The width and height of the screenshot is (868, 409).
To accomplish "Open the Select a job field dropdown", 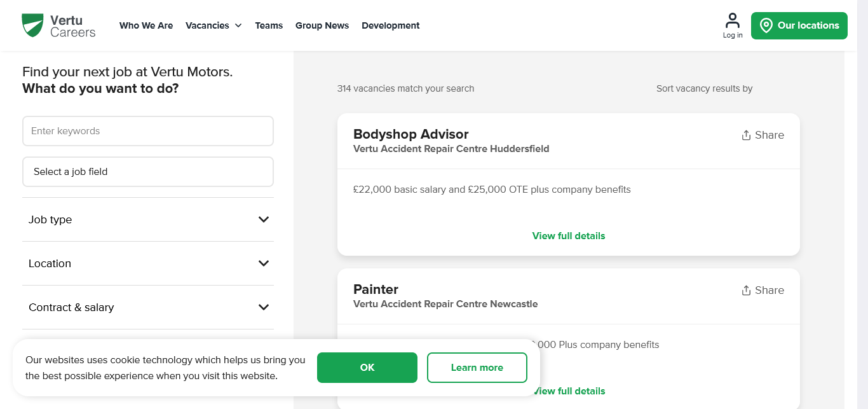I will 148,172.
